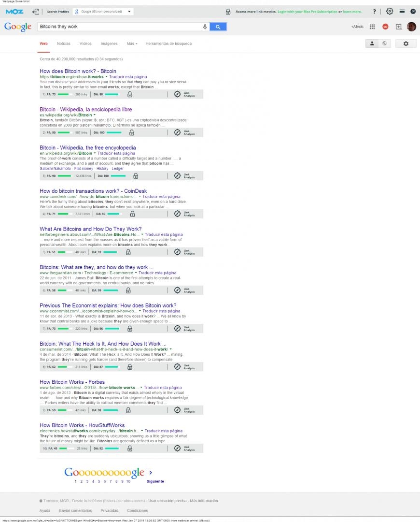Select the Web search tab
This screenshot has width=420, height=522.
pos(43,43)
